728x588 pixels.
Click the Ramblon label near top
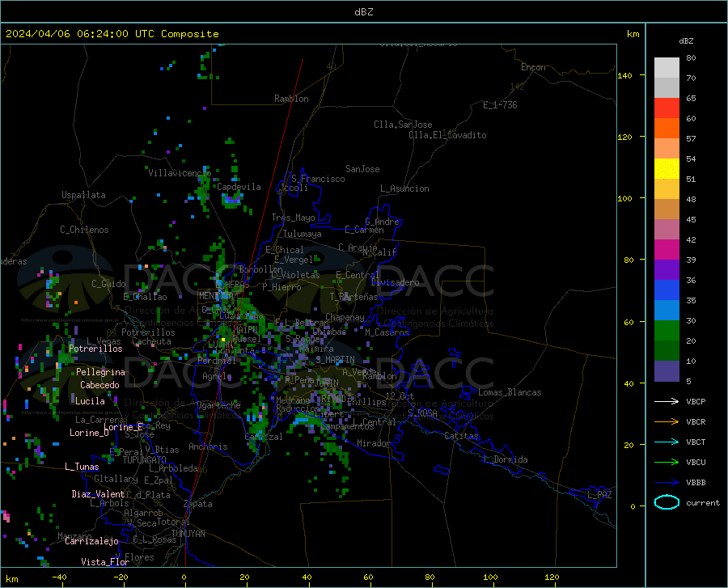(291, 99)
